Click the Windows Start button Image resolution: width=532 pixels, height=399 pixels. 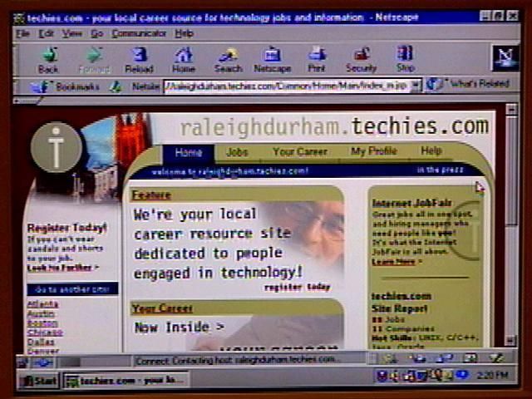coord(39,381)
